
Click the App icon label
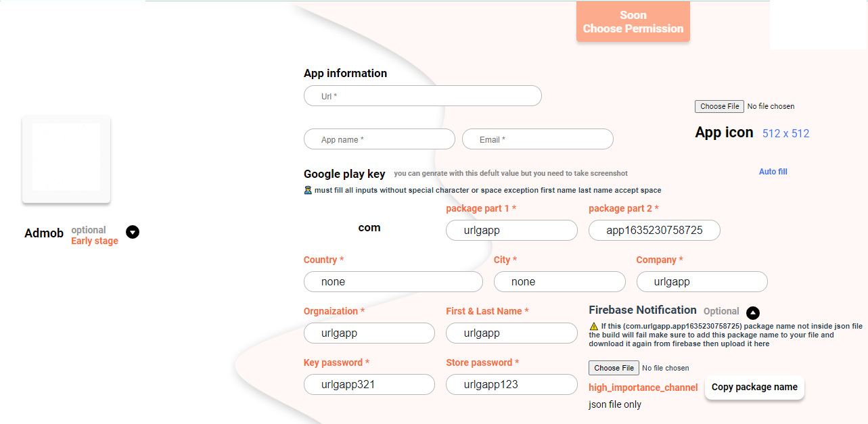(724, 132)
